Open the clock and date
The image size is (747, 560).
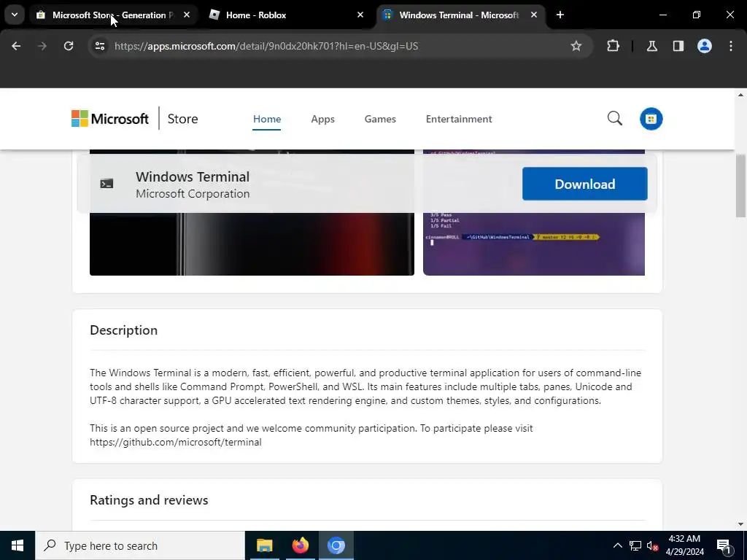pyautogui.click(x=684, y=545)
